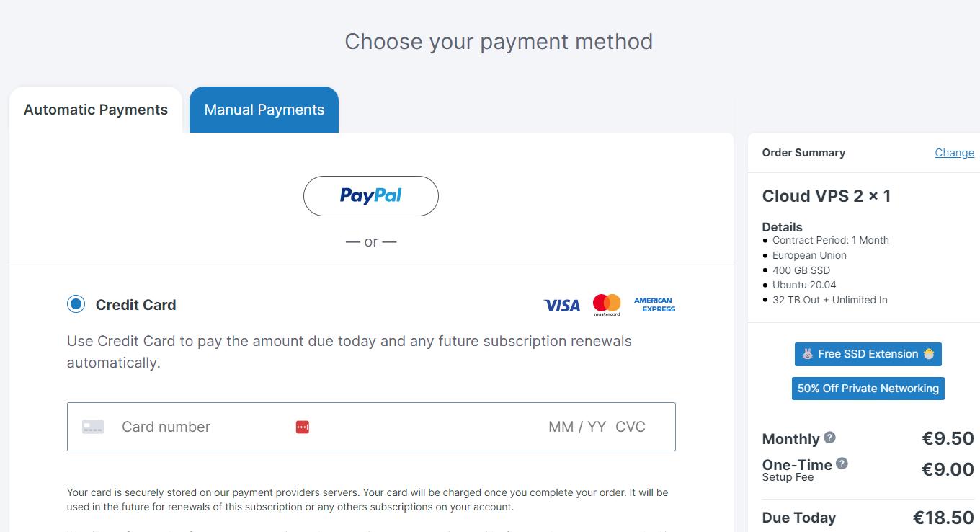Click the Mastercard logo
Viewport: 980px width, 532px height.
[607, 305]
